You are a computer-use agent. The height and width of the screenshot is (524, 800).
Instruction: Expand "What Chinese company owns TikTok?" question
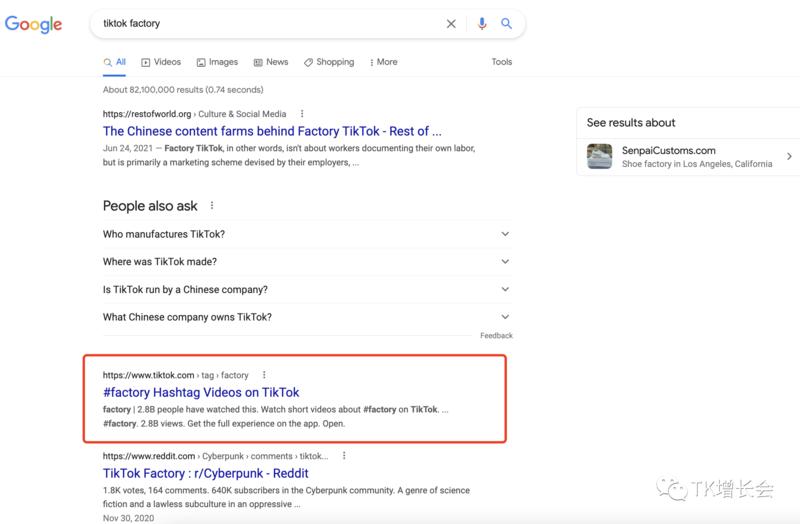(505, 318)
